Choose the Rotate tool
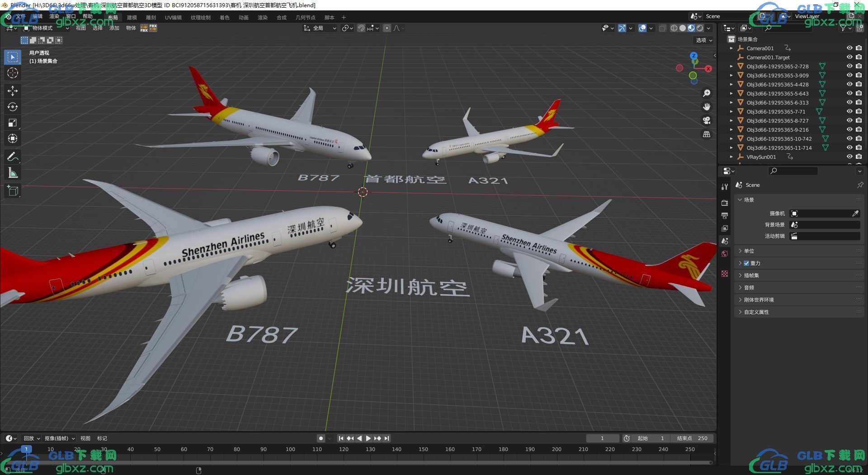The width and height of the screenshot is (868, 475). point(13,107)
